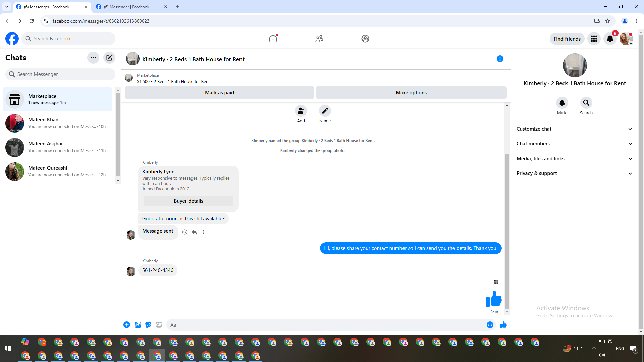
Task: Open more actions plus icon in composer
Action: pos(127,325)
